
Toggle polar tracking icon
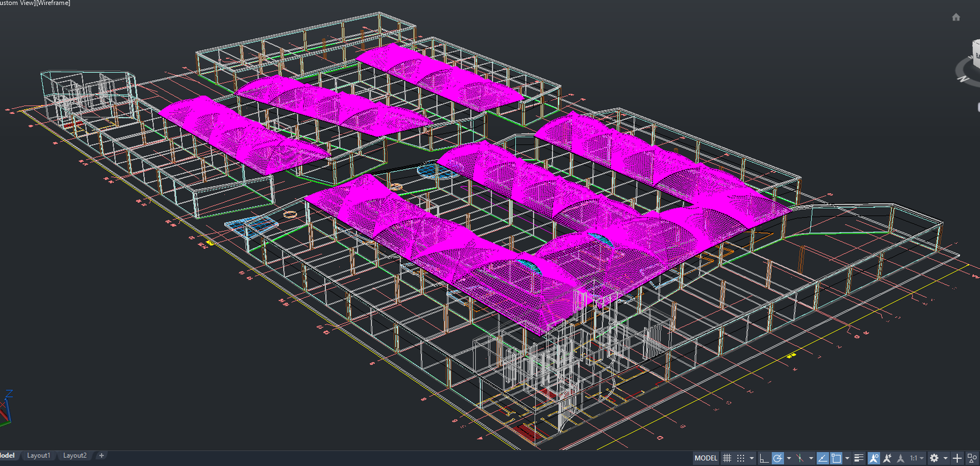point(777,458)
